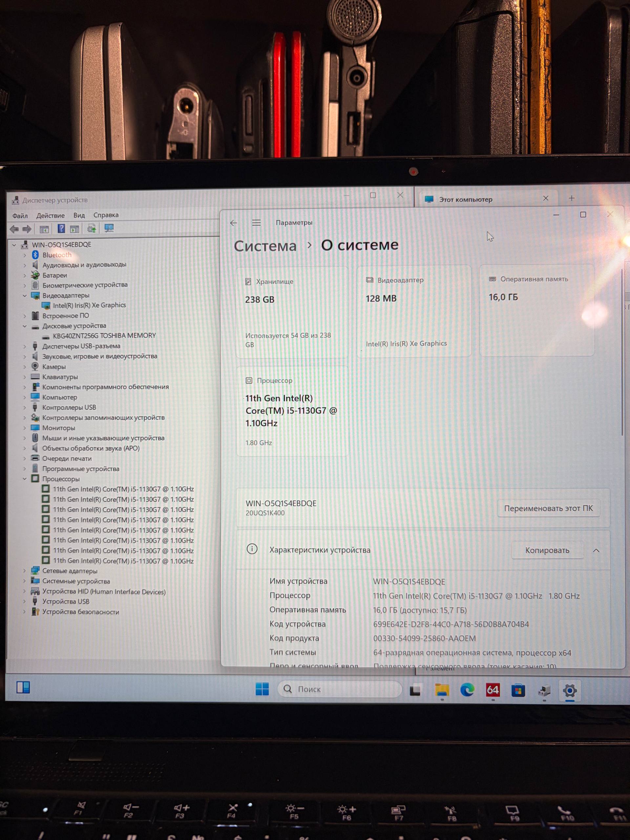Collapse the Дисковые устройства node
Viewport: 630px width, 840px height.
pyautogui.click(x=25, y=326)
